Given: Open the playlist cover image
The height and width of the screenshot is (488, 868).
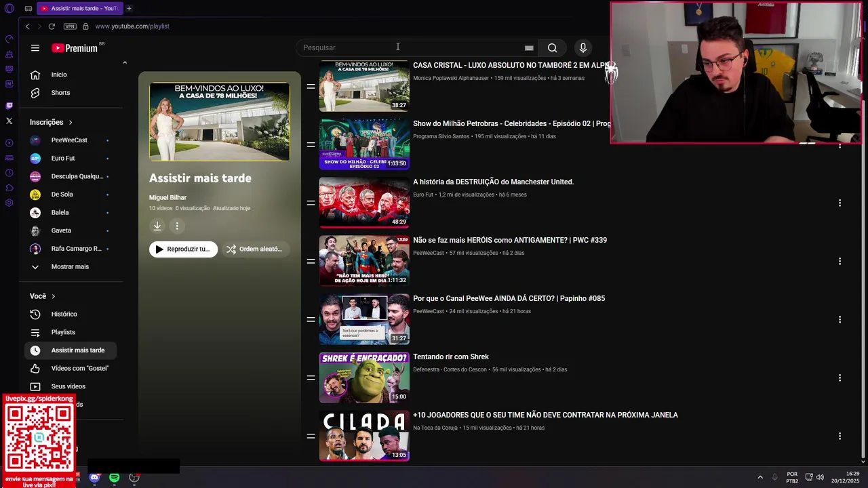Looking at the screenshot, I should [220, 121].
